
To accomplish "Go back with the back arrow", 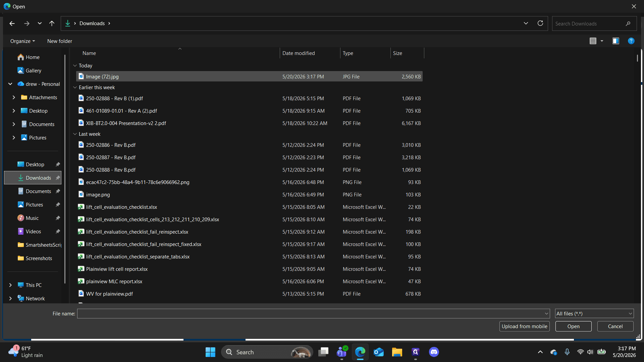I will pyautogui.click(x=12, y=23).
